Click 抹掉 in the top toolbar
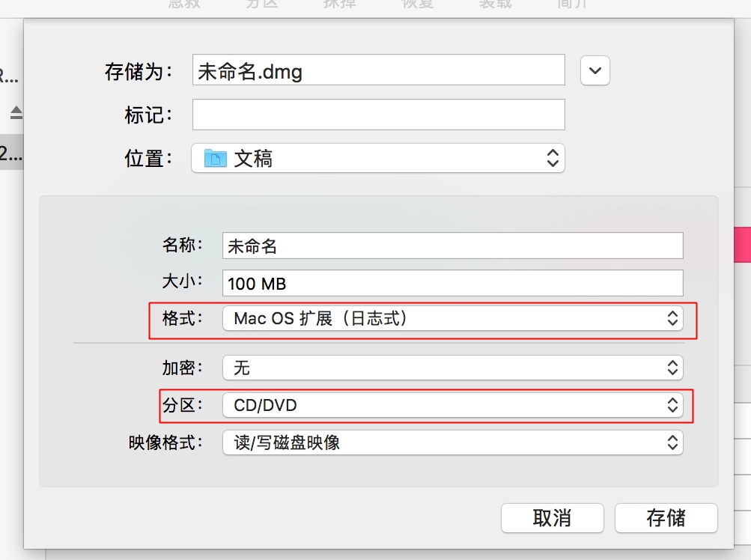Screen dimensions: 751x560 click(339, 4)
